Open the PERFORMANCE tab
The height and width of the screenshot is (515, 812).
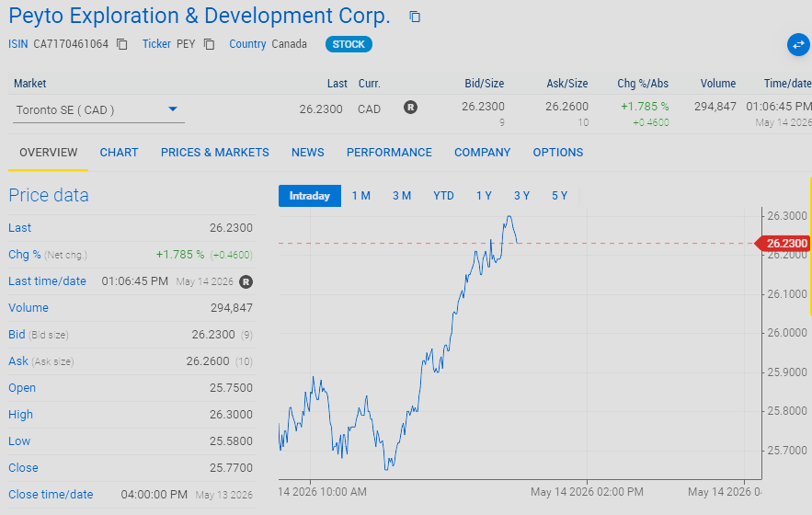[x=389, y=153]
